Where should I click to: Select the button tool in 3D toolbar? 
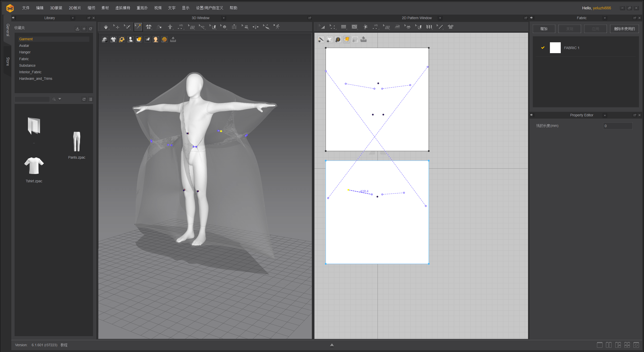224,27
